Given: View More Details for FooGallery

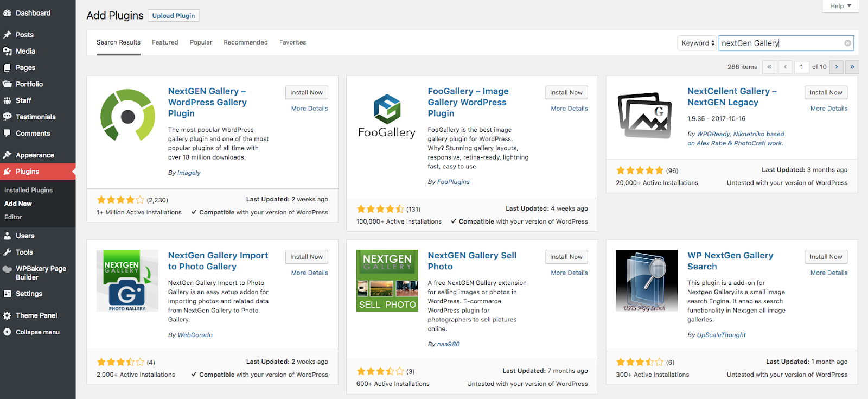Looking at the screenshot, I should [x=569, y=109].
